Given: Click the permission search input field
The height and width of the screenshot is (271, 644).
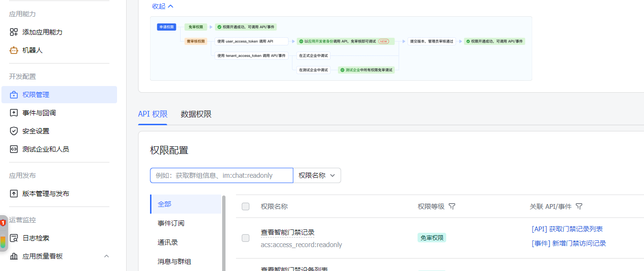Looking at the screenshot, I should tap(221, 175).
